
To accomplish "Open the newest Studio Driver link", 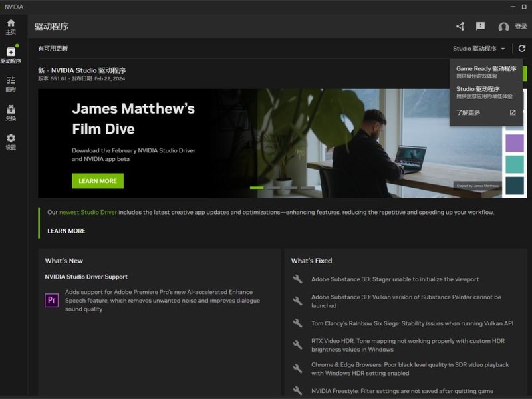I will pos(88,212).
